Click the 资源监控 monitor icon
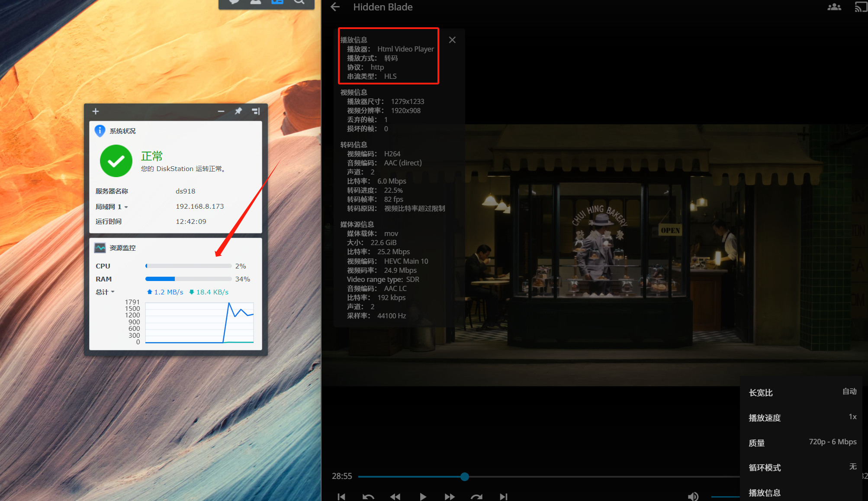 100,248
